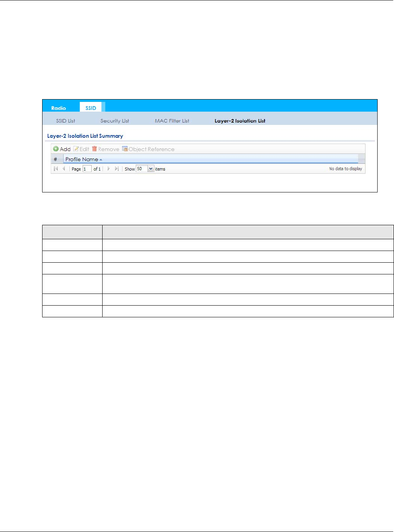This screenshot has height=532, width=394.
Task: Click the Page number input field
Action: pos(87,169)
